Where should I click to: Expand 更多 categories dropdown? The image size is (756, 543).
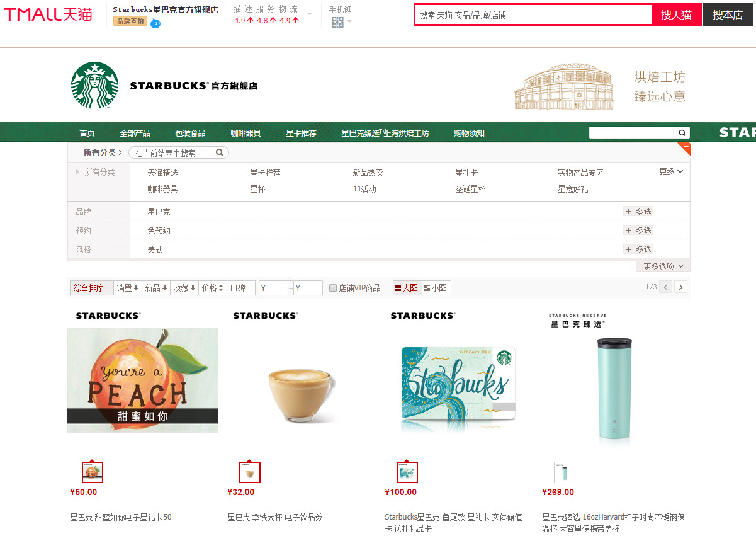pyautogui.click(x=671, y=171)
